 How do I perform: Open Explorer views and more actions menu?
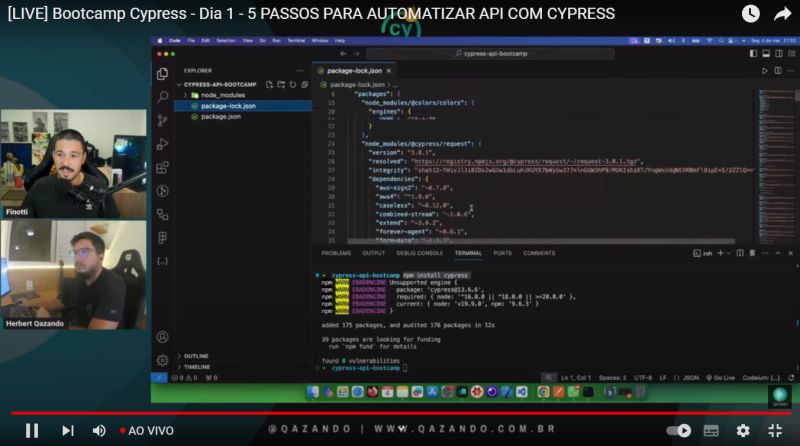pyautogui.click(x=300, y=71)
